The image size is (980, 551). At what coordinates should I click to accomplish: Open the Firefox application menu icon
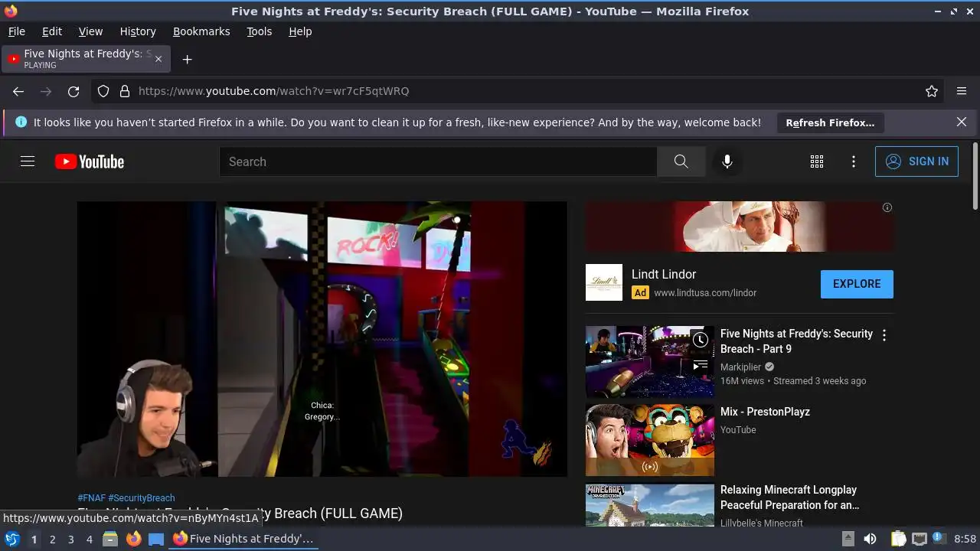[x=962, y=91]
